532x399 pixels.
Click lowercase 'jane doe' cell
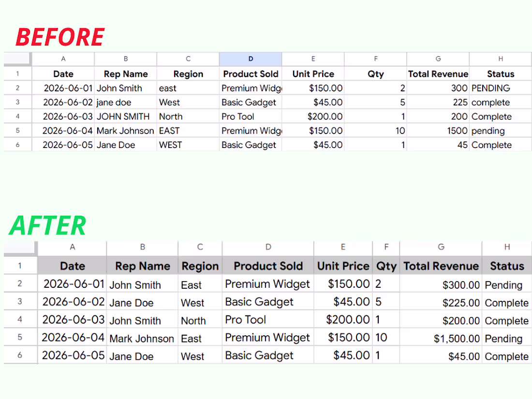(x=126, y=103)
